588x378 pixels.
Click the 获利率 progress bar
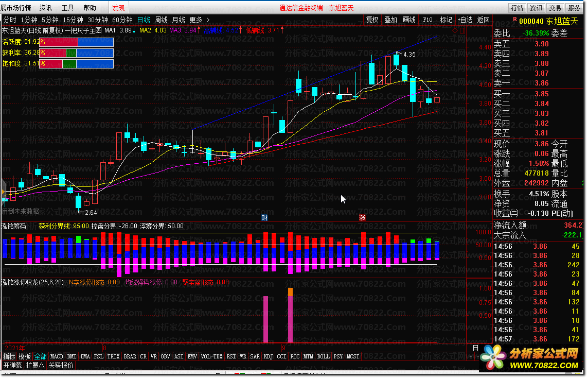tap(77, 53)
